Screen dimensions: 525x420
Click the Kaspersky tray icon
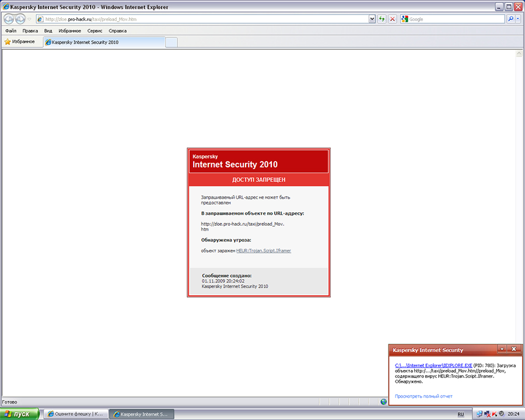(x=494, y=414)
